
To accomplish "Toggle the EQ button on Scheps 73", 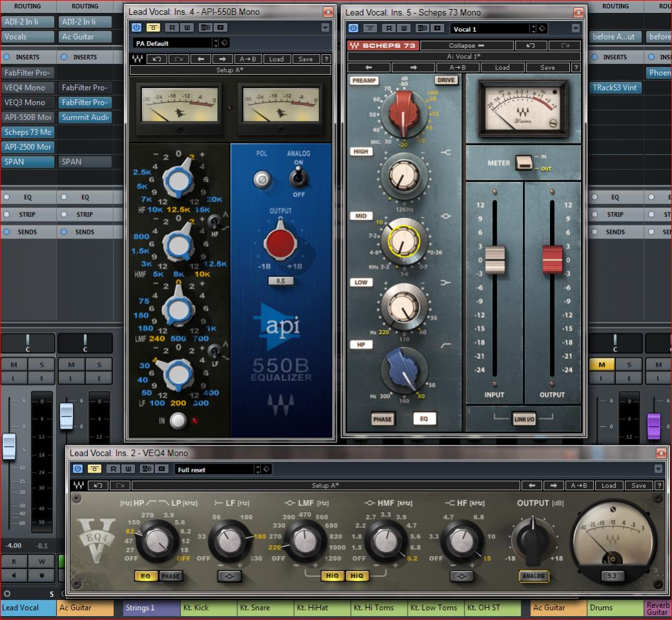I will point(424,418).
